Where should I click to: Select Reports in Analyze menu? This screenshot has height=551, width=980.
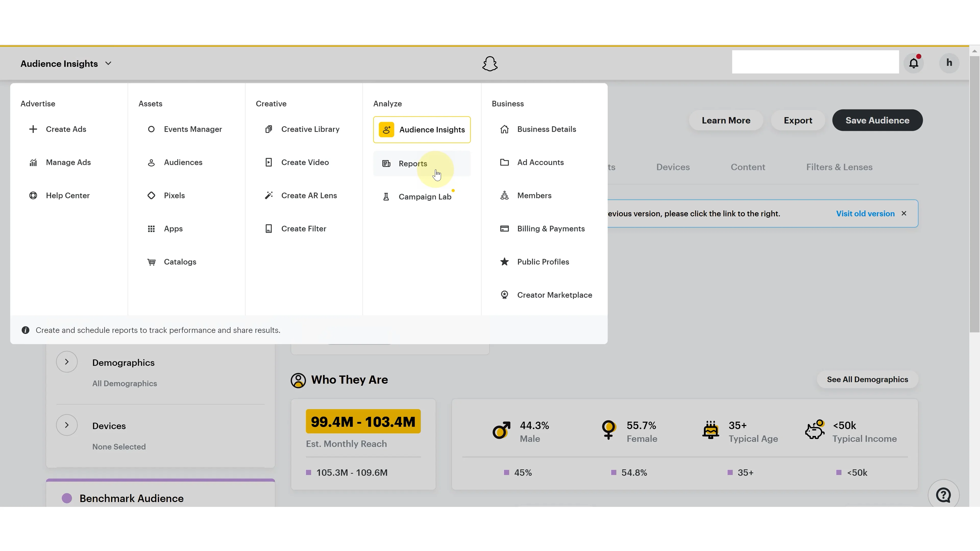(x=422, y=164)
